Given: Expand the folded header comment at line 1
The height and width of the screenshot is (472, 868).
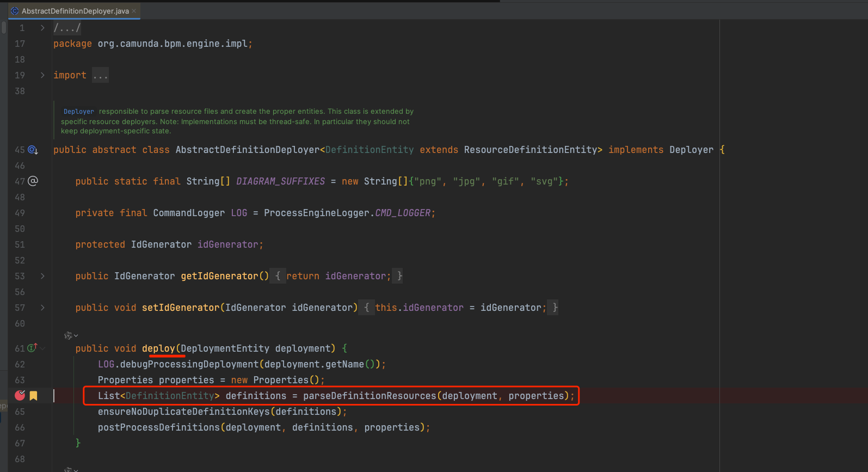Looking at the screenshot, I should pos(42,28).
